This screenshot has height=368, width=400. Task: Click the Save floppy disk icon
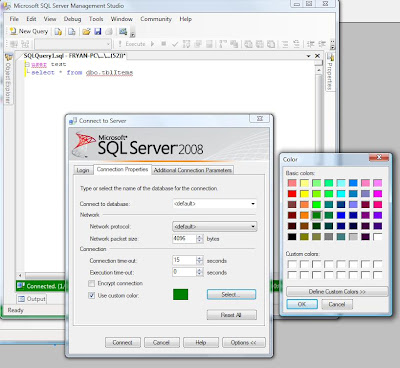tap(98, 32)
